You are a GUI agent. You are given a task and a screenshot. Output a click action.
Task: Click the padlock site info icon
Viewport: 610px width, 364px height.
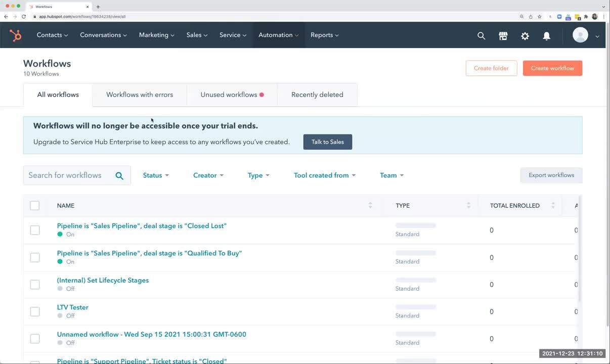pyautogui.click(x=35, y=17)
